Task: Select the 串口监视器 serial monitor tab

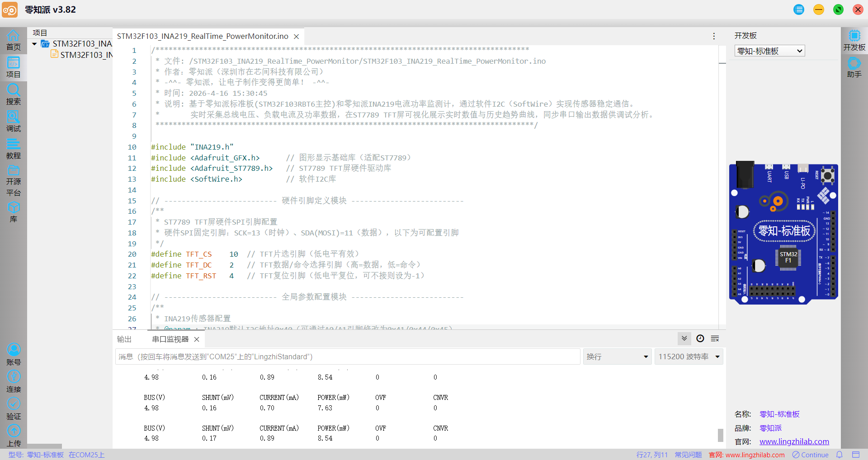Action: click(x=170, y=339)
